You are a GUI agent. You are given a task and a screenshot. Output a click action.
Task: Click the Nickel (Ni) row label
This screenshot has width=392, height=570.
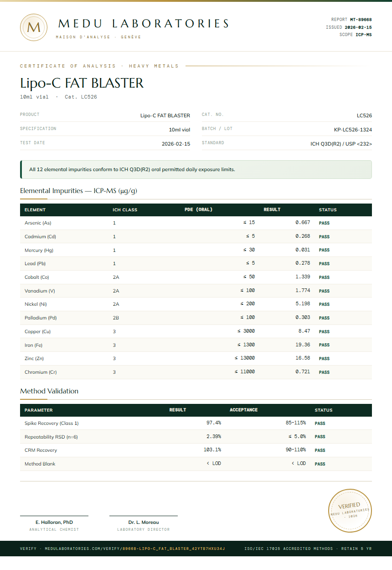coord(36,304)
